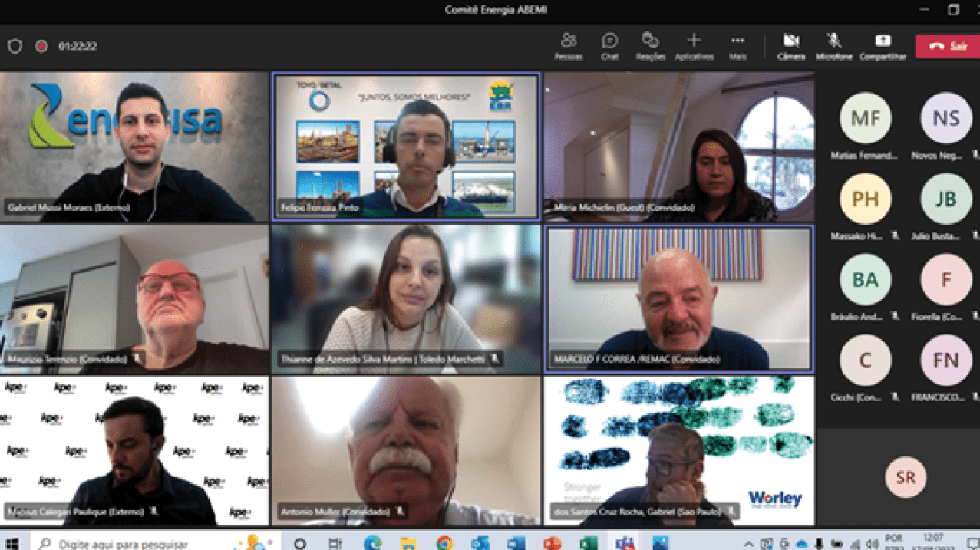Click the MF participant avatar
Viewport: 980px width, 550px height.
click(865, 118)
